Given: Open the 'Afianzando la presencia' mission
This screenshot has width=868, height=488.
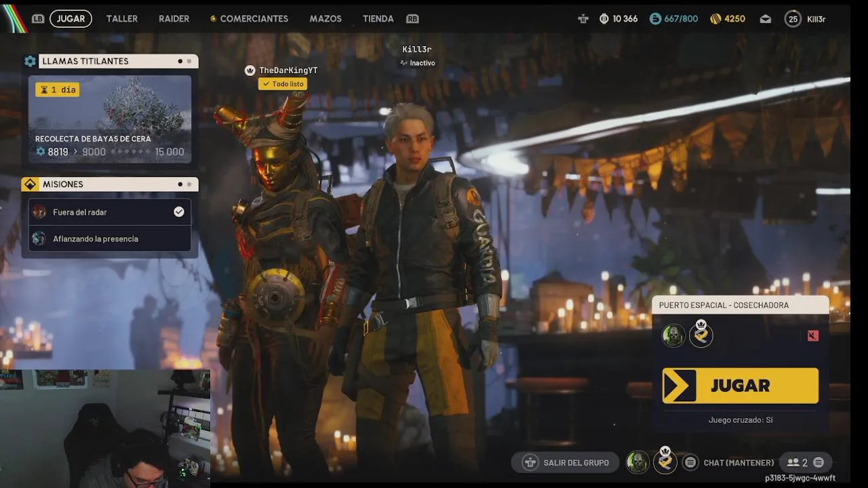Looking at the screenshot, I should (x=110, y=239).
